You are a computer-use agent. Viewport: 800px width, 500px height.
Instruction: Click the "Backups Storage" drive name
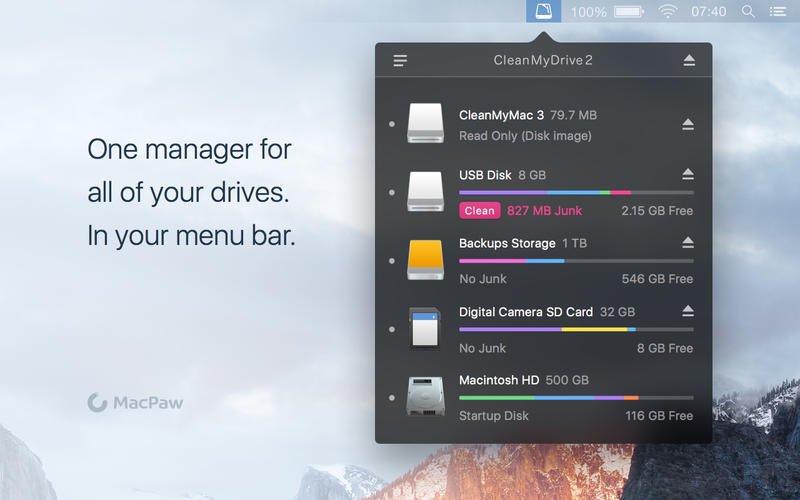coord(507,243)
